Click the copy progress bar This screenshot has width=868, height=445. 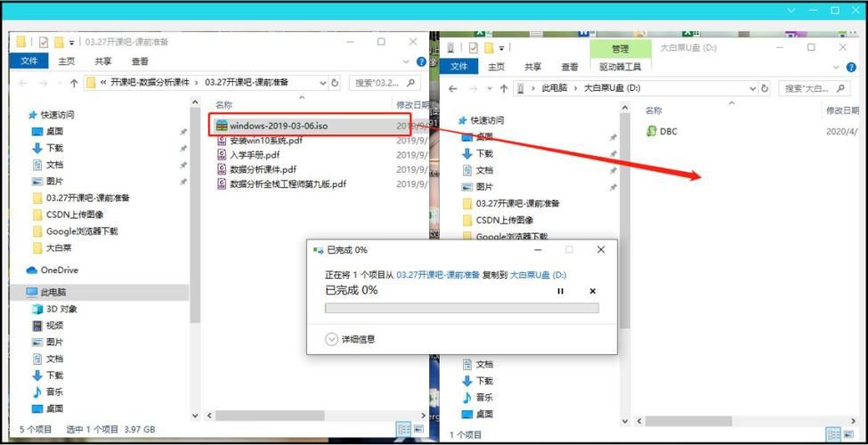[x=461, y=308]
